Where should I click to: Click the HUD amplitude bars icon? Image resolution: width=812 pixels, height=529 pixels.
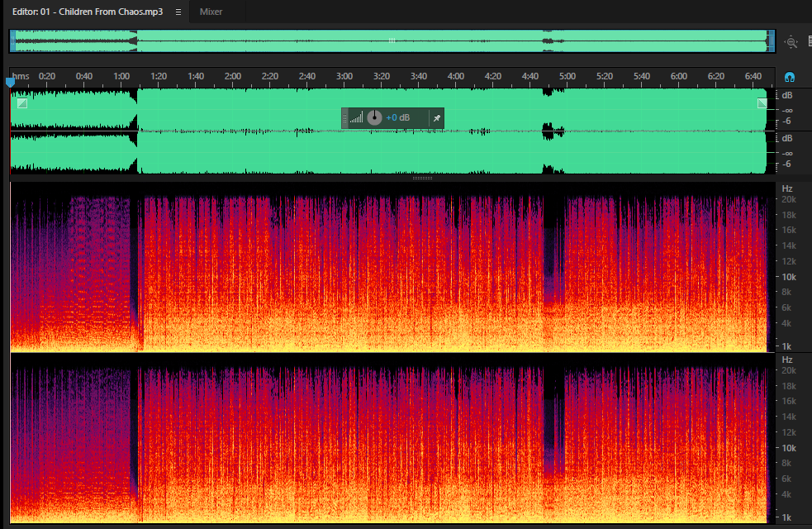point(356,118)
